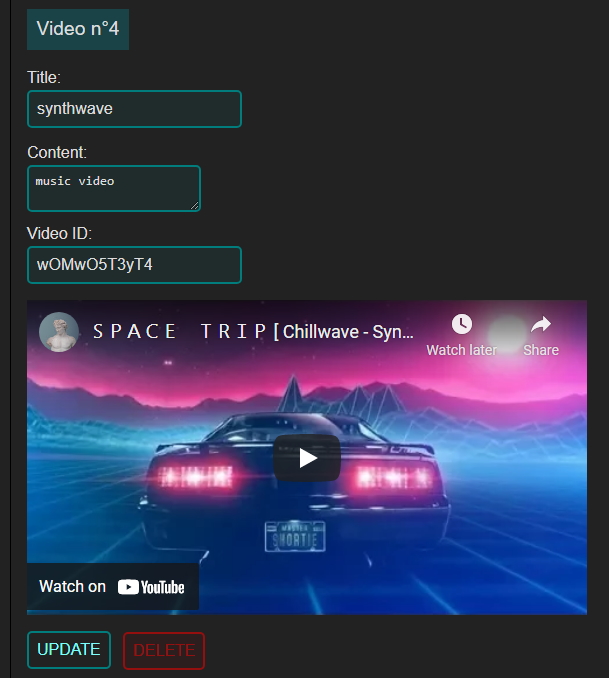Play the Space Trip video
Viewport: 609px width, 678px height.
click(307, 458)
